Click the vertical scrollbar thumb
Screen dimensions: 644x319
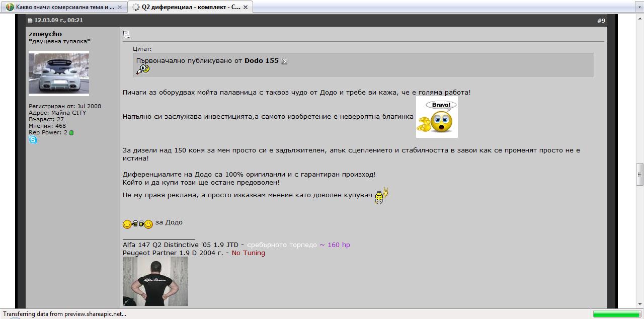639,175
